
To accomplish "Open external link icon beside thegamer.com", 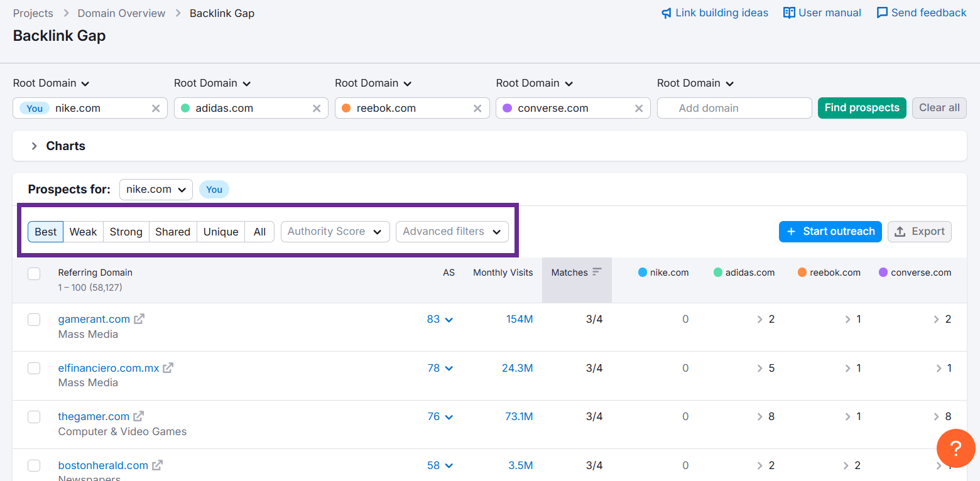I will (138, 416).
